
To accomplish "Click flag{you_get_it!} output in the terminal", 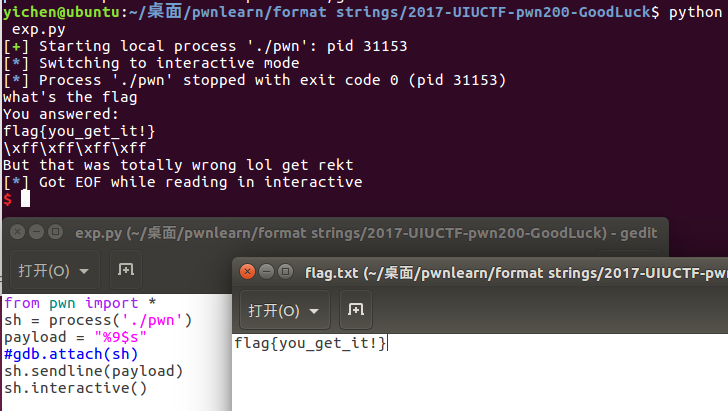I will 79,131.
